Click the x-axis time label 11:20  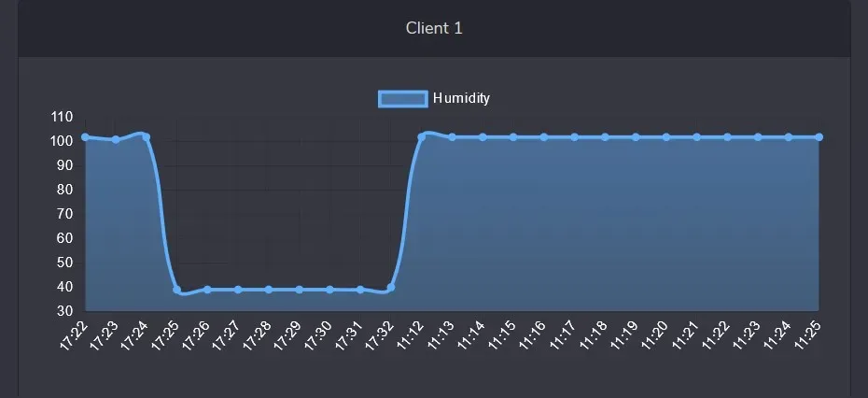655,334
